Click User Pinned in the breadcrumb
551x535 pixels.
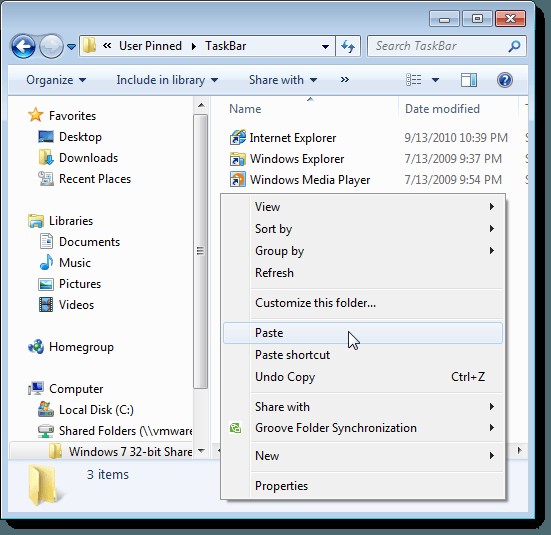click(x=150, y=46)
